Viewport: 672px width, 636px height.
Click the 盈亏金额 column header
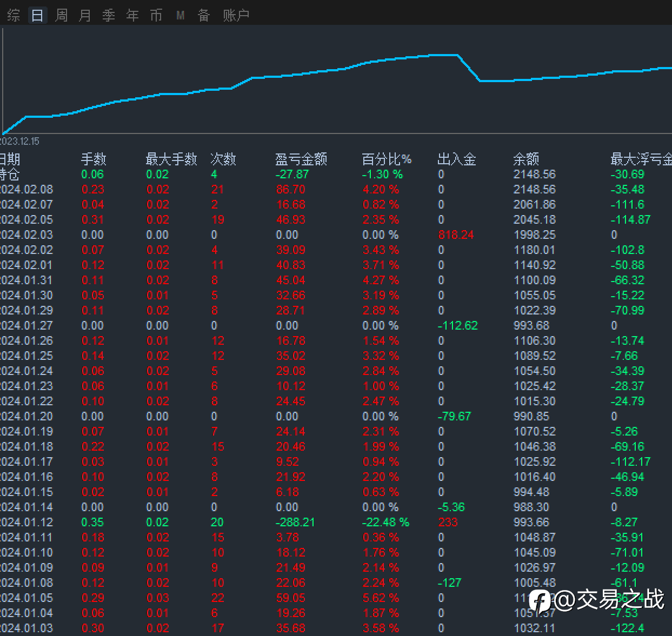301,159
